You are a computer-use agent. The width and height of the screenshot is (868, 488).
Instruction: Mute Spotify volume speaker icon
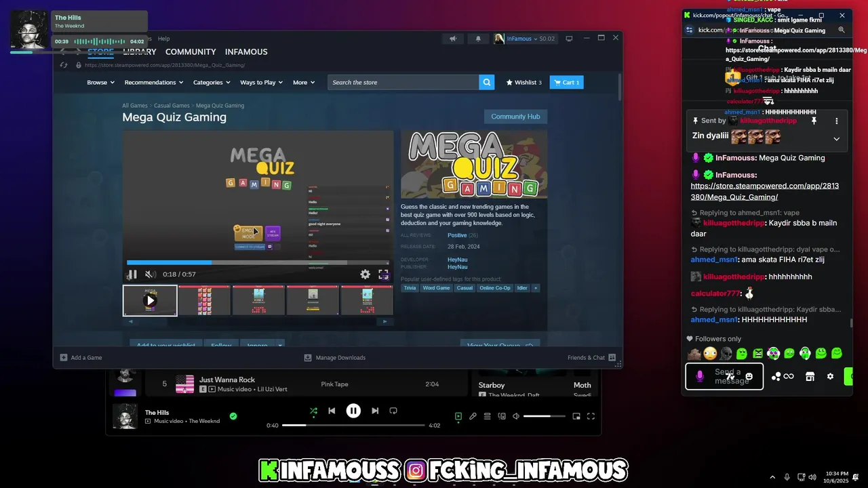(x=516, y=416)
